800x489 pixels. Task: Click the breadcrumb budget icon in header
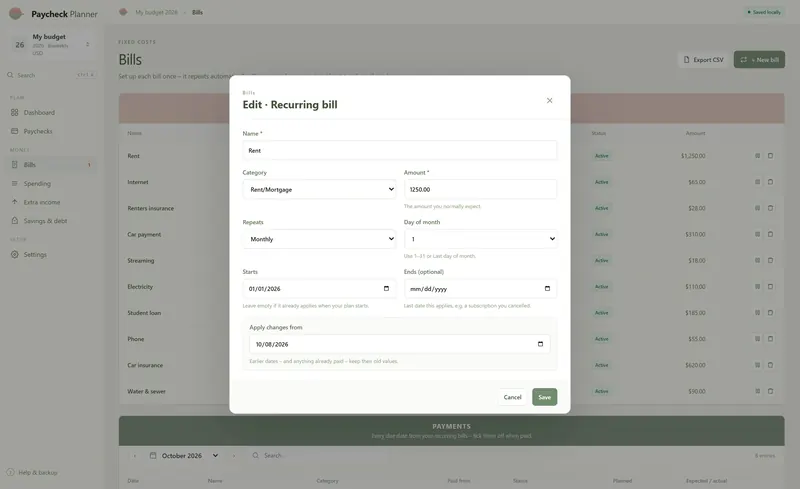[x=123, y=12]
